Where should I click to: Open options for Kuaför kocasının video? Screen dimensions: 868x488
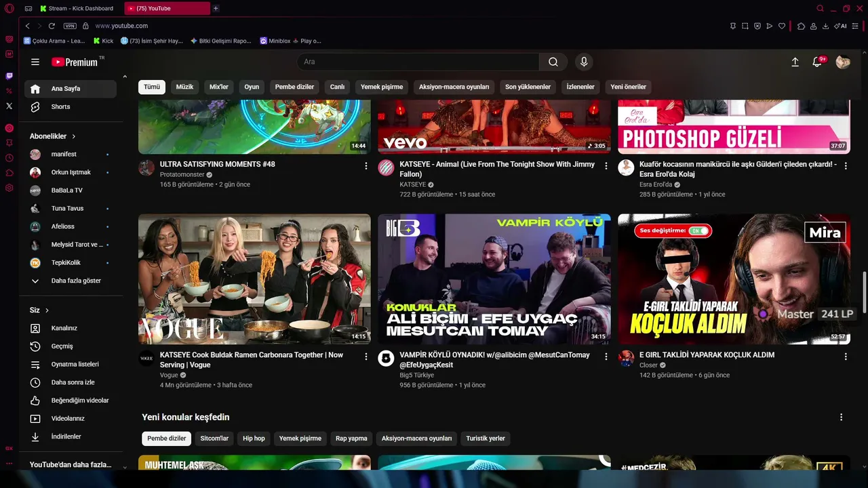pyautogui.click(x=846, y=166)
